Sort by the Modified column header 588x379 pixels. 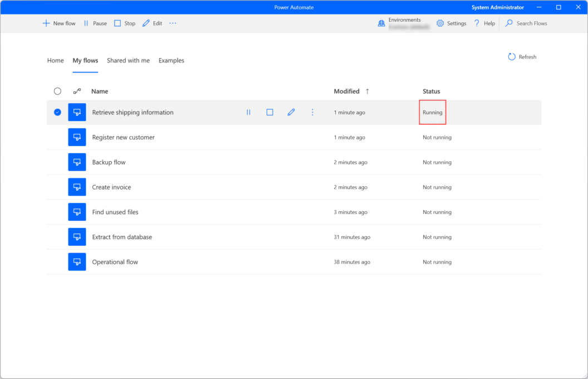tap(347, 91)
